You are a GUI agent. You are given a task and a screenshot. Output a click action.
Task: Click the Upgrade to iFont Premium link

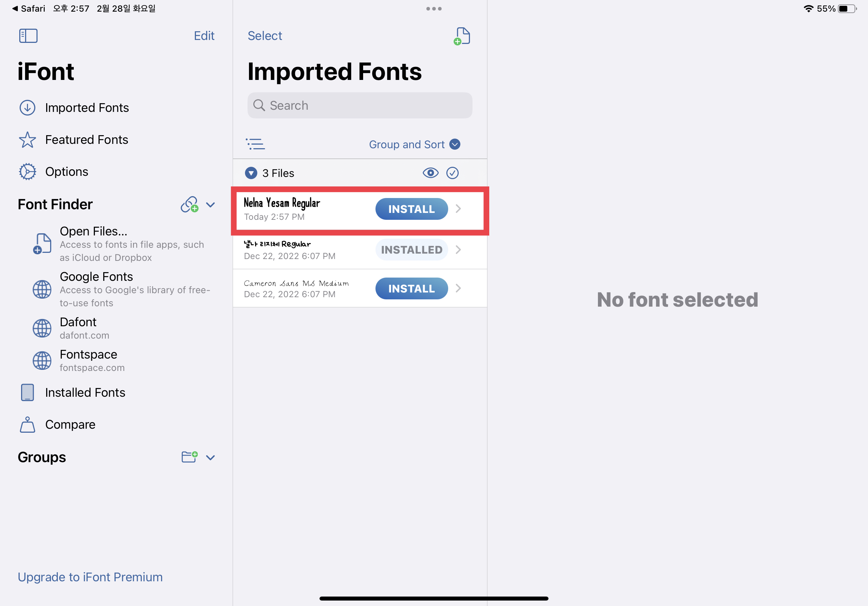click(x=90, y=577)
